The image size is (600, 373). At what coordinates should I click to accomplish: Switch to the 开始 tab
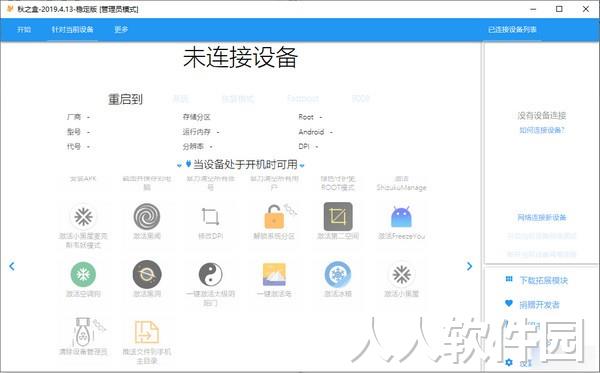(x=24, y=29)
